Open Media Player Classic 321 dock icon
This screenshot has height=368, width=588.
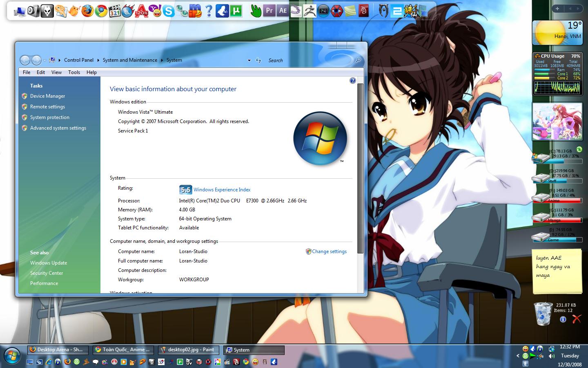(x=115, y=11)
